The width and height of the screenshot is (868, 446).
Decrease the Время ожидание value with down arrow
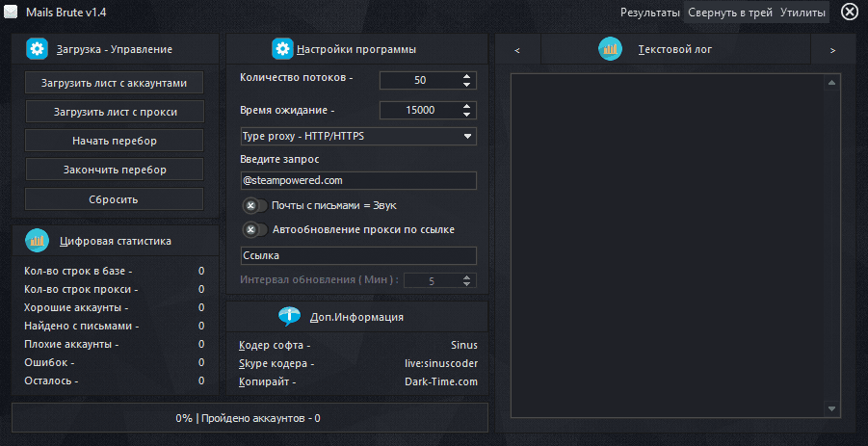(x=466, y=115)
